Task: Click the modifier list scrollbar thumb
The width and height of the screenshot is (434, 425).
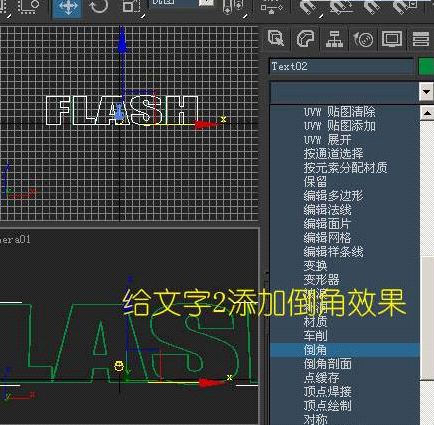Action: point(427,317)
